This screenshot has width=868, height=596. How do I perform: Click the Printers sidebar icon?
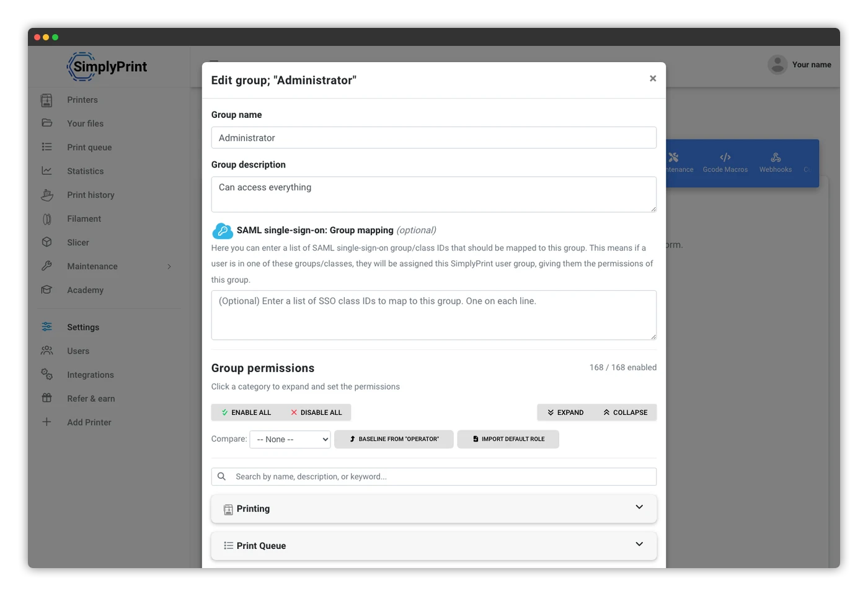tap(46, 100)
